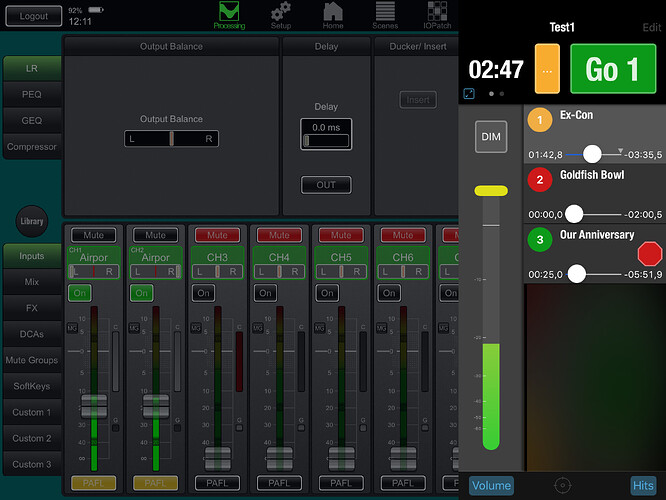
Task: Toggle PAFL on CH2 strip
Action: 155,483
